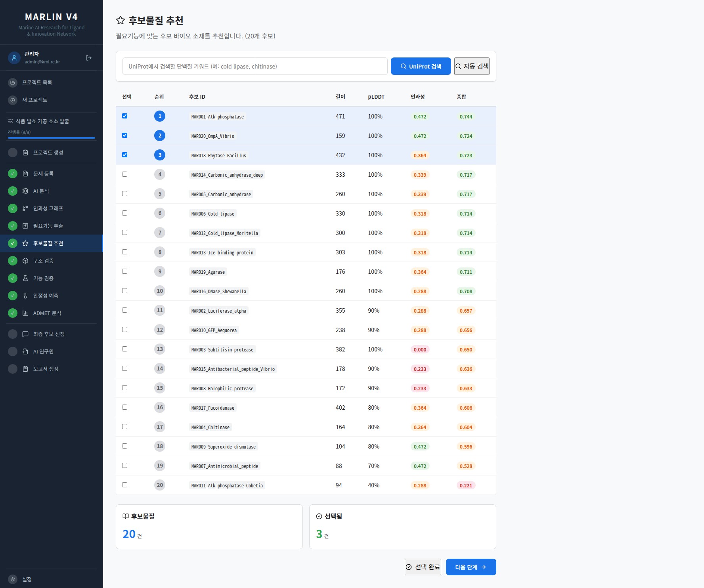Focus the UniProt keyword search field

coord(255,66)
